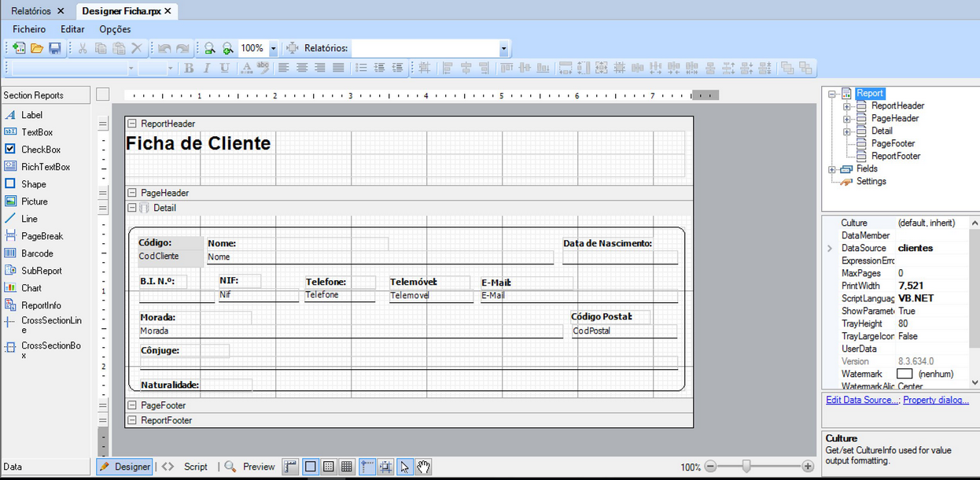Toggle show lines grid mode
The height and width of the screenshot is (480, 980).
pos(347,467)
